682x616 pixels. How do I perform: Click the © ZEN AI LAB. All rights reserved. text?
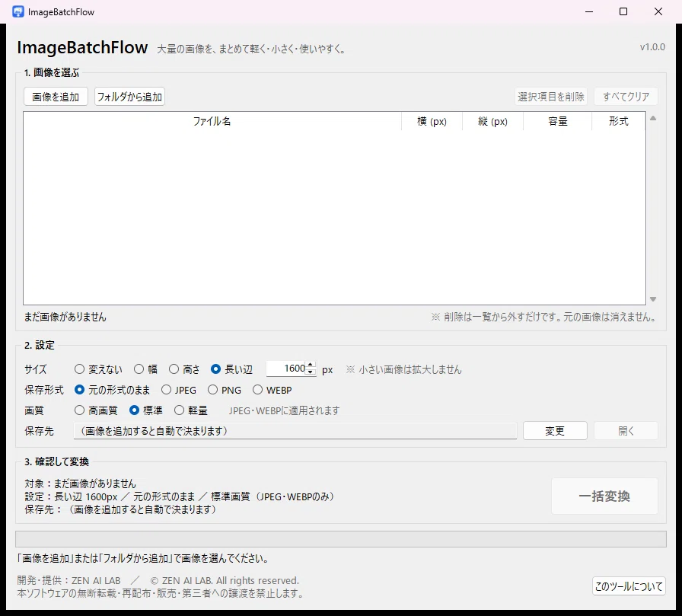click(225, 581)
